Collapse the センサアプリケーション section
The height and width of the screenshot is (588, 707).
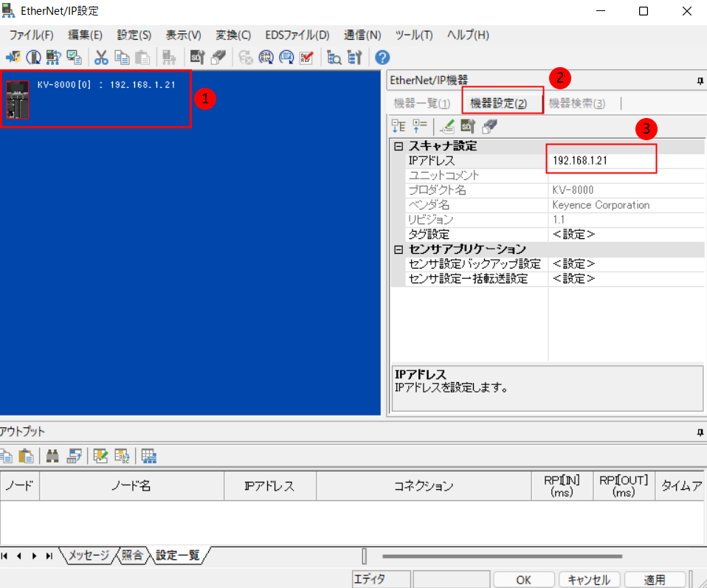click(399, 249)
